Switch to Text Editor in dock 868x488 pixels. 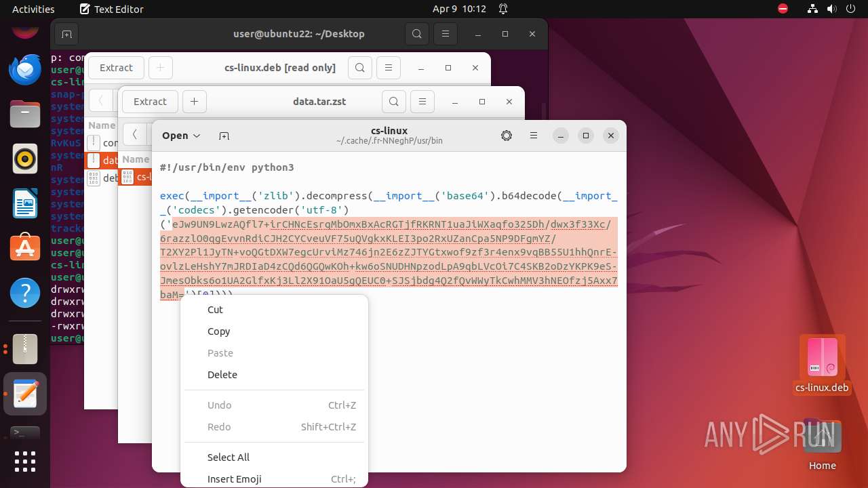click(25, 394)
